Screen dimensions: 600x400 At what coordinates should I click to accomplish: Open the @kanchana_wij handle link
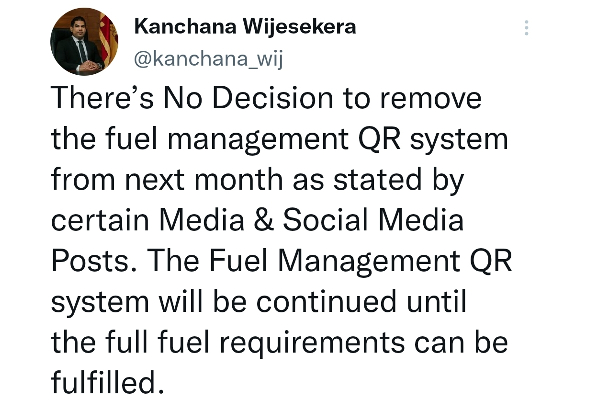pyautogui.click(x=209, y=59)
